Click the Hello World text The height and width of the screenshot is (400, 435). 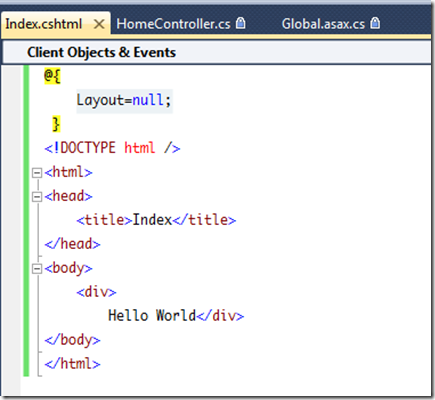coord(152,315)
